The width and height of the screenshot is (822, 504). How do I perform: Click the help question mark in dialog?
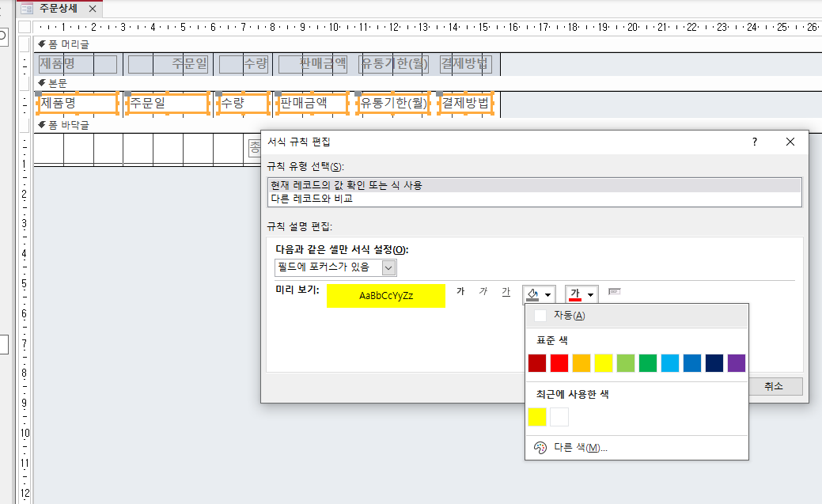754,142
